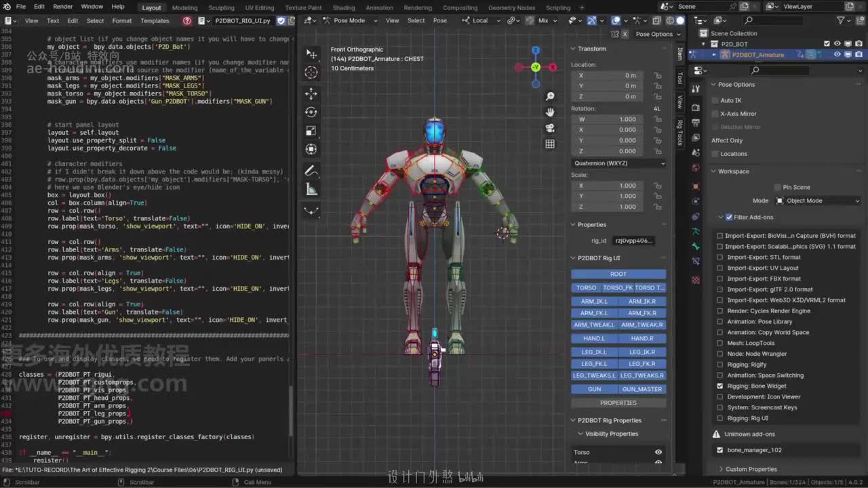Switch to orthographic grid view icon

pyautogui.click(x=550, y=144)
